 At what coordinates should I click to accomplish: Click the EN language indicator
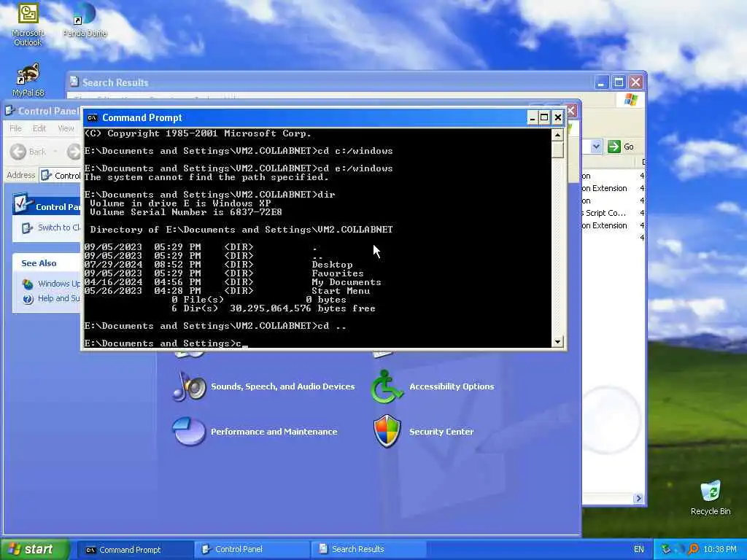[638, 549]
